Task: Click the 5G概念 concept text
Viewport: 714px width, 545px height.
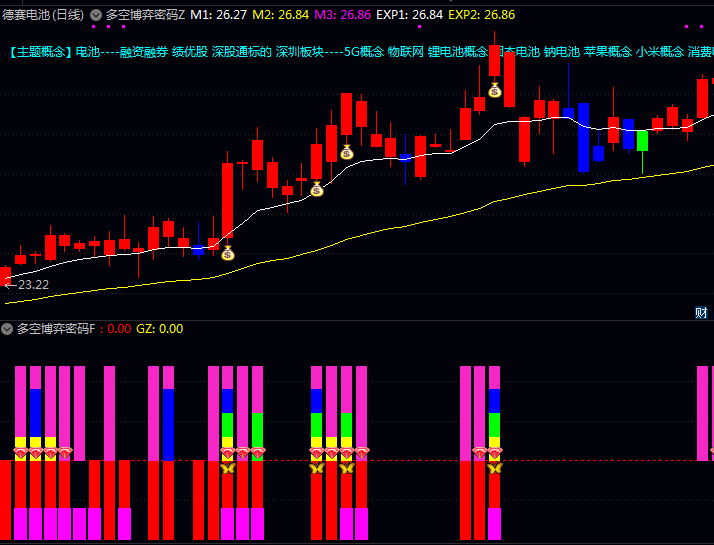Action: [364, 52]
